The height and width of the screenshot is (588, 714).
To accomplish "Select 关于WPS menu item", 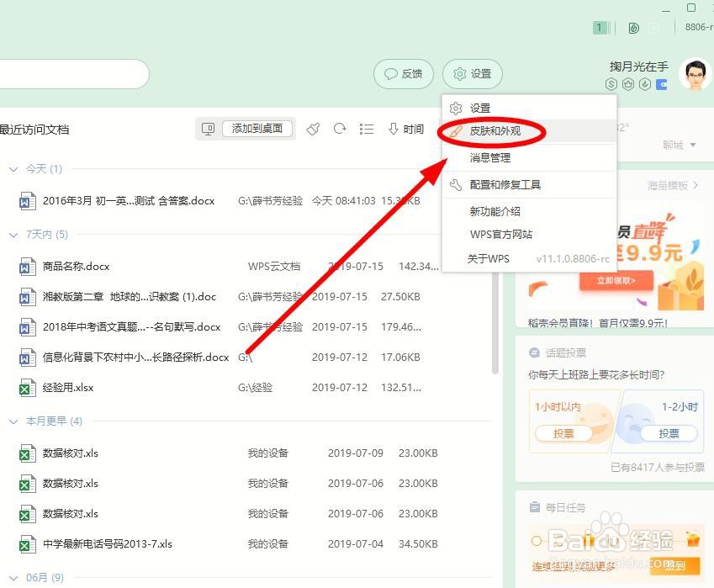I will (529, 259).
